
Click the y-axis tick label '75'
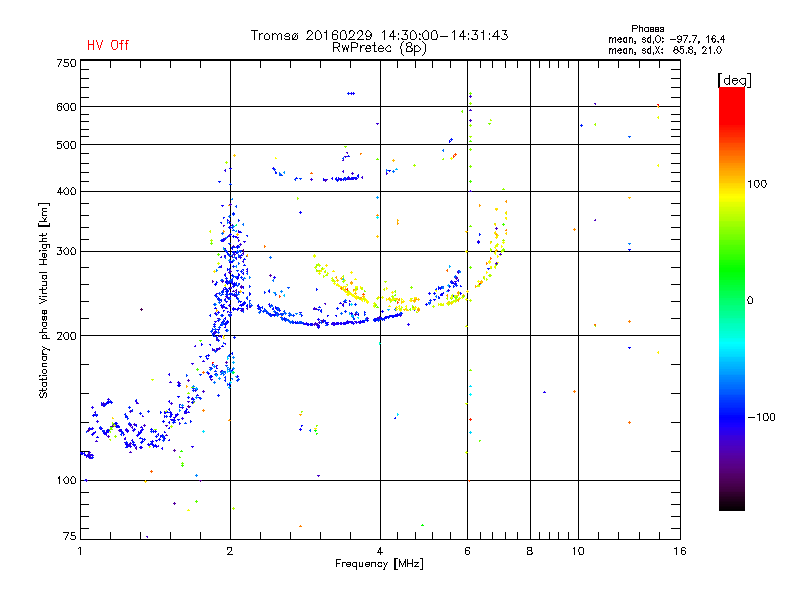click(70, 536)
